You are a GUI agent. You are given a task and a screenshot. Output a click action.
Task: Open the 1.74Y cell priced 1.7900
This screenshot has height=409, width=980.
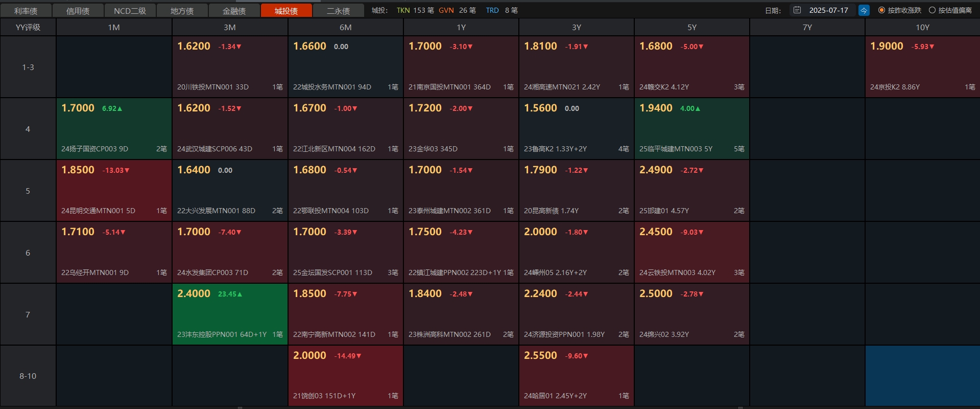(x=577, y=191)
